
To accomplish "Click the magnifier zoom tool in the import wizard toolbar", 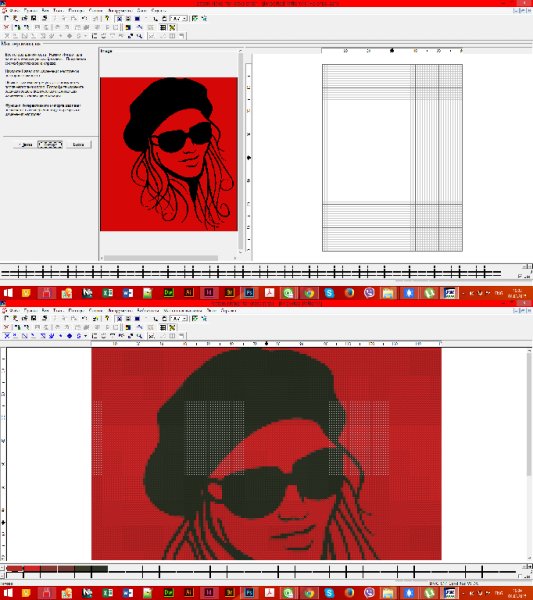I will (140, 36).
